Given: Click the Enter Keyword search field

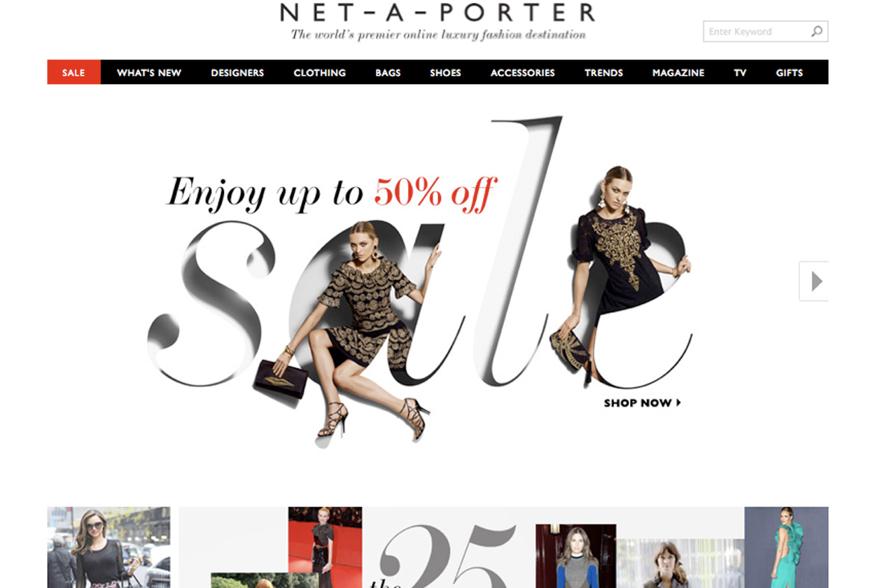Looking at the screenshot, I should (757, 31).
